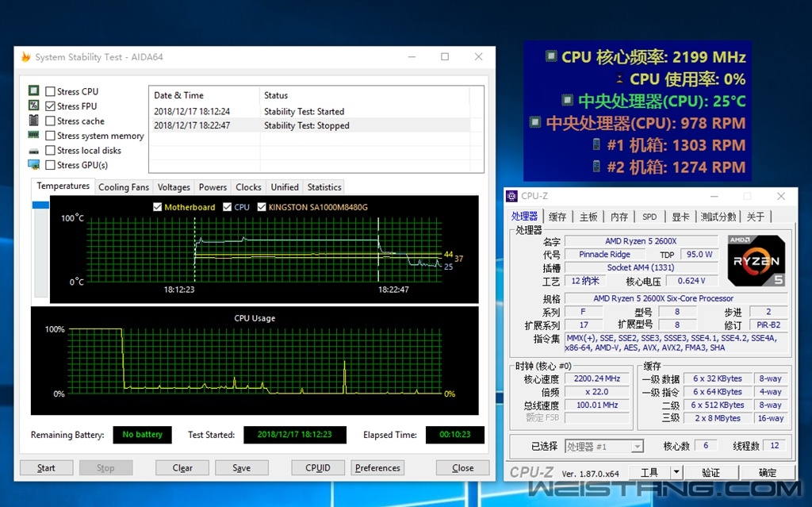The width and height of the screenshot is (812, 507).
Task: Enable Stress local disks checkbox
Action: 50,150
